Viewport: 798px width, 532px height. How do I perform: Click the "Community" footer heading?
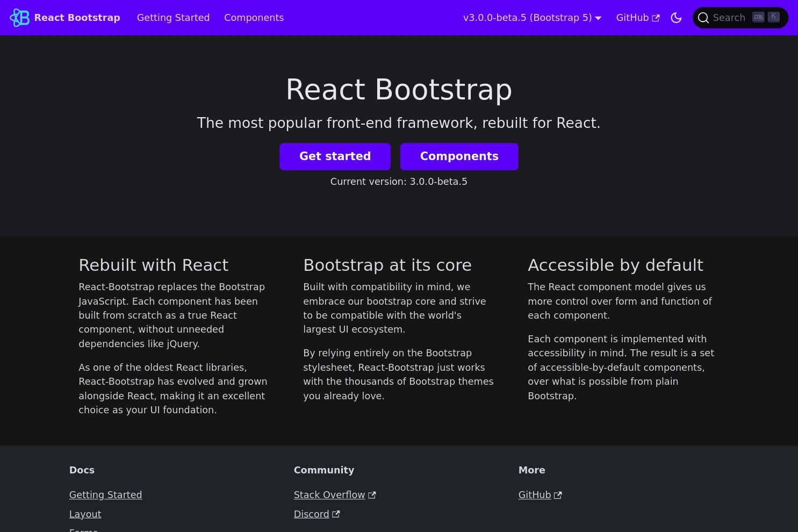(324, 470)
